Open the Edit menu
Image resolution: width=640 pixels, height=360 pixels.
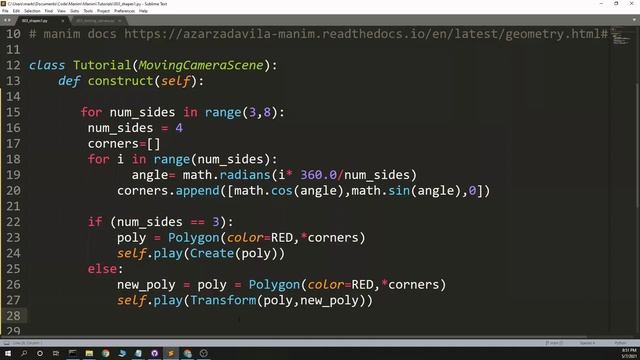pos(16,11)
